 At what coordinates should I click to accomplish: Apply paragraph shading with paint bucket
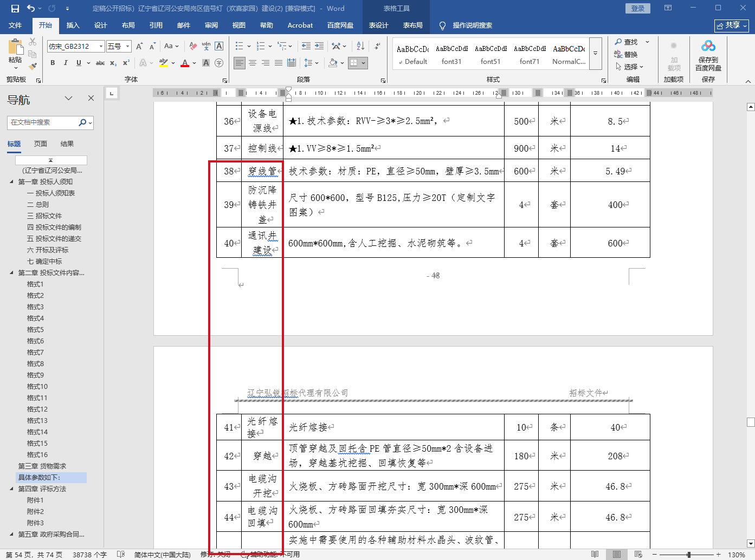(x=333, y=63)
